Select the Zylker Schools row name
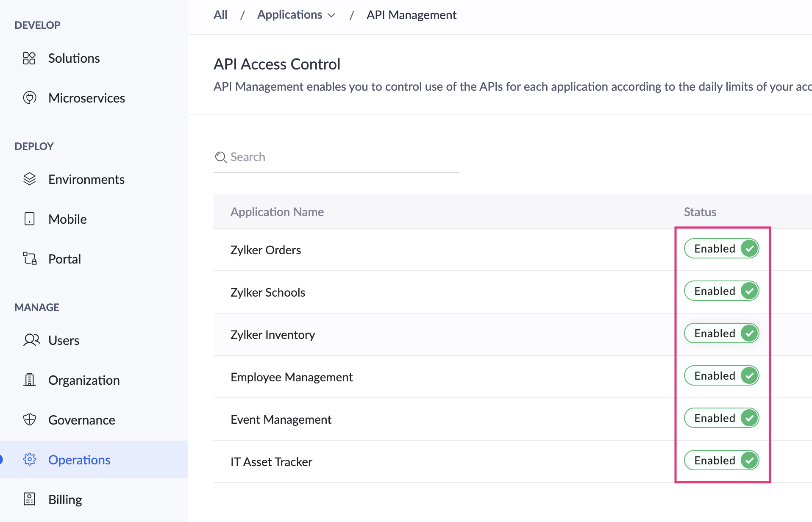 point(268,292)
